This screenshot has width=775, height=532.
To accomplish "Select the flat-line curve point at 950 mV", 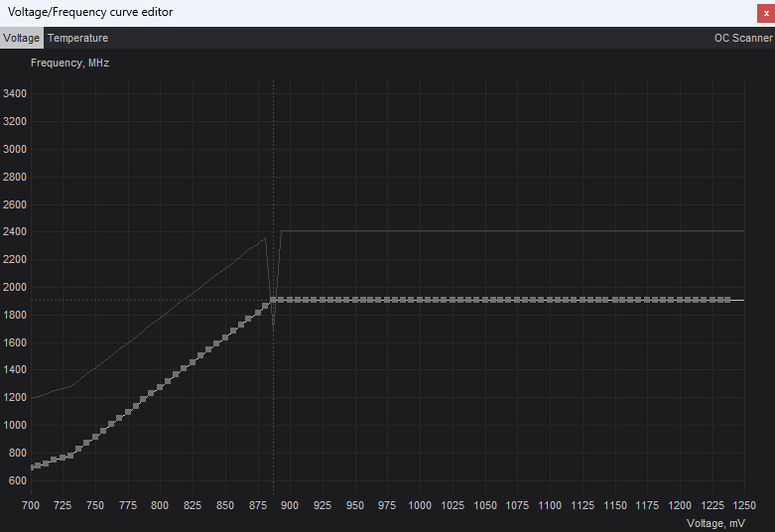I will tap(354, 300).
